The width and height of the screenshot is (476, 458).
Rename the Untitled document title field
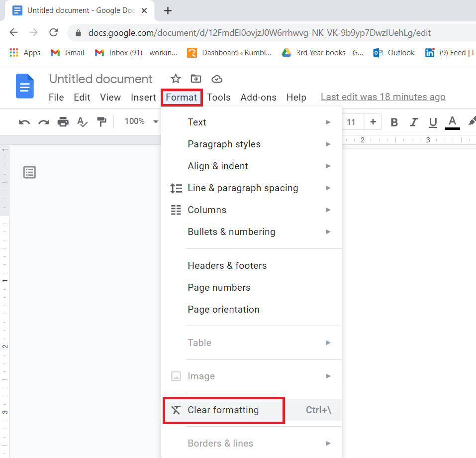100,79
